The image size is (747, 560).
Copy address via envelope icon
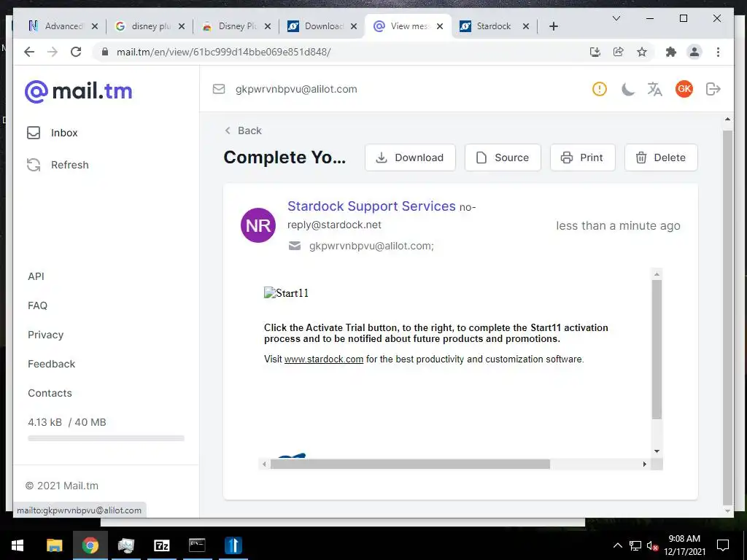(x=219, y=89)
